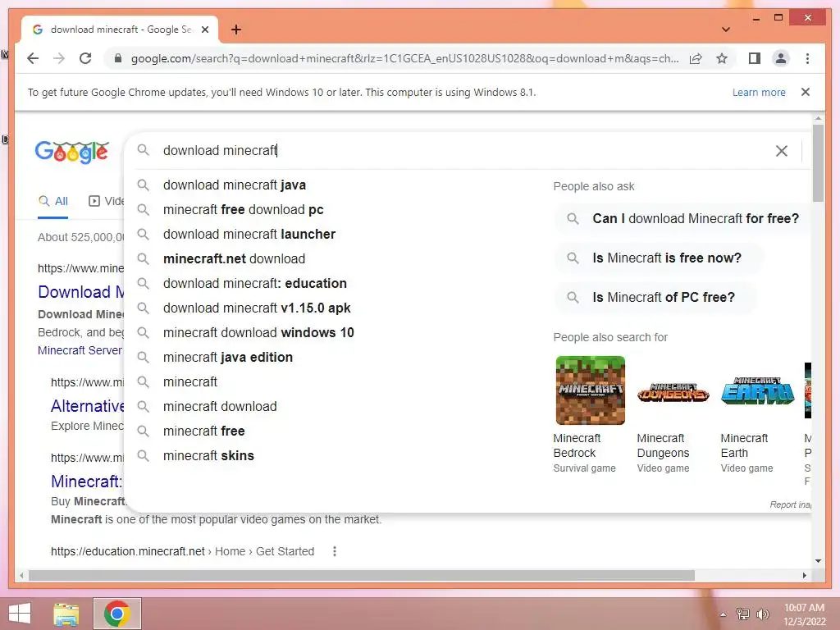The image size is (840, 630).
Task: Open the Minecraft Bedrock thumbnail
Action: (x=590, y=390)
